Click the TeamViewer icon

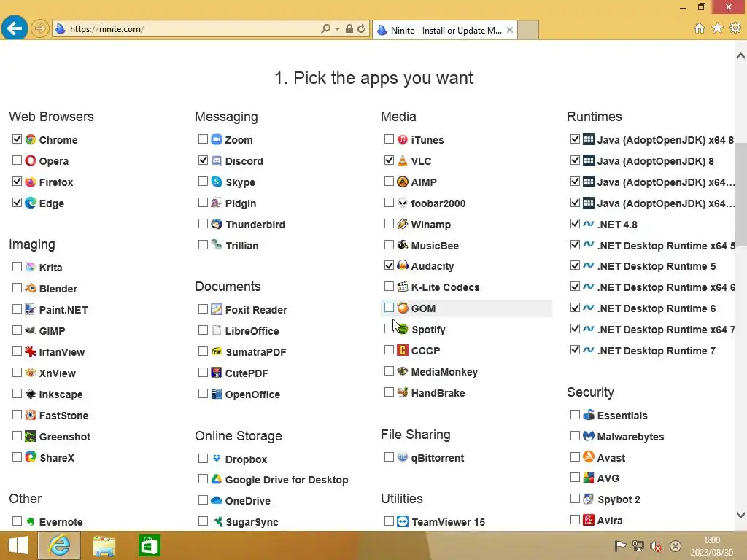tap(403, 521)
